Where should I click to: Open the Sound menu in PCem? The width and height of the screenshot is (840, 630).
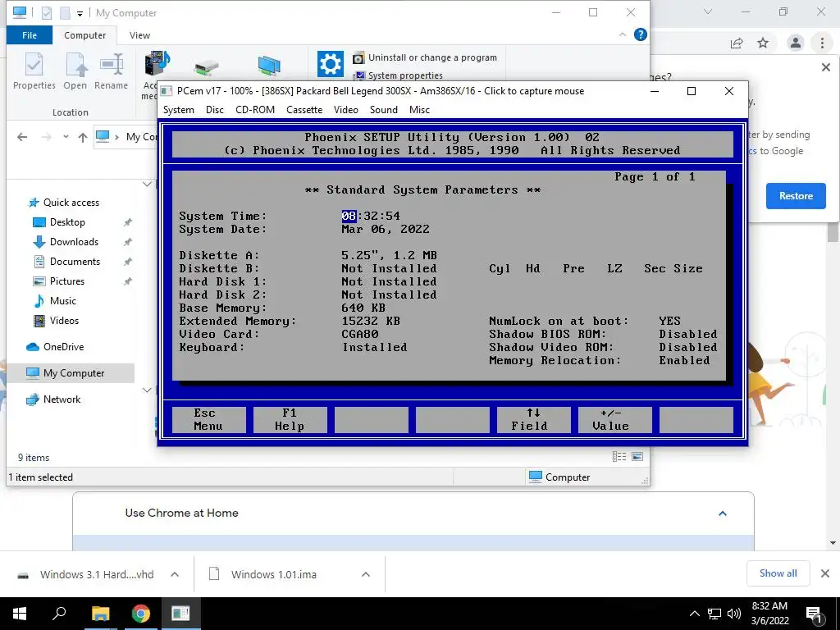point(384,110)
